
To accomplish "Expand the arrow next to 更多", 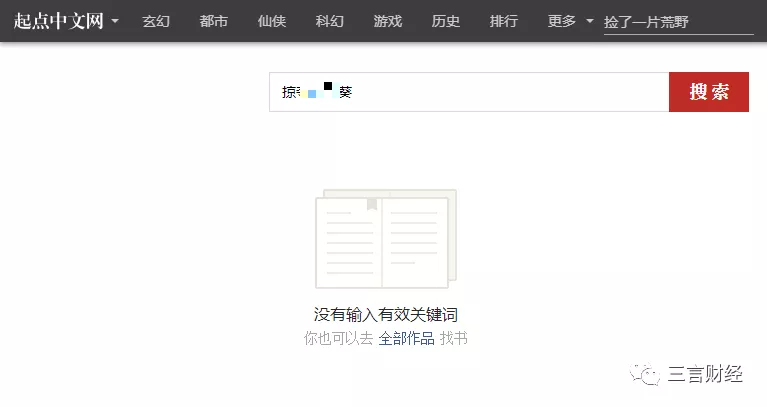I will (589, 21).
